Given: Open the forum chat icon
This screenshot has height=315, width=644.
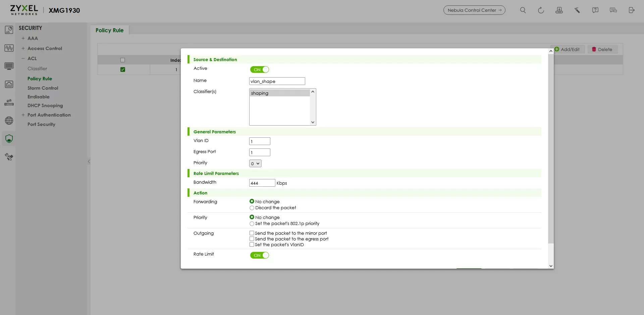Looking at the screenshot, I should click(613, 10).
